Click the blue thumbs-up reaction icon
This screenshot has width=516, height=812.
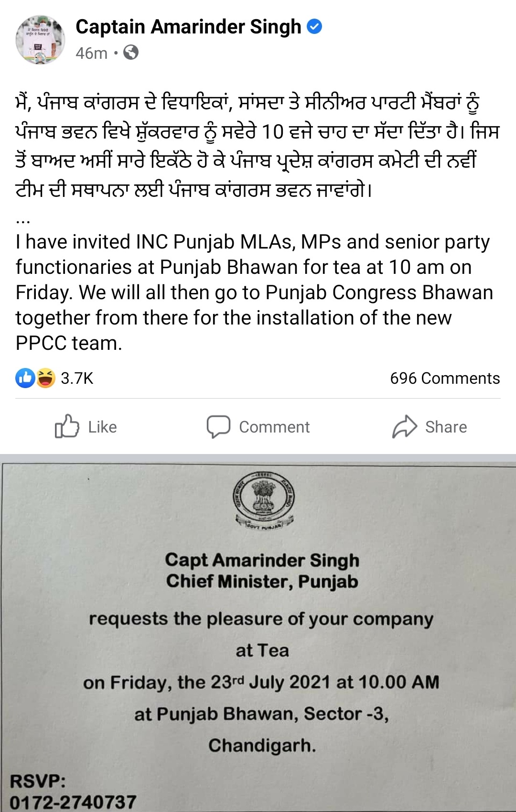tap(25, 378)
